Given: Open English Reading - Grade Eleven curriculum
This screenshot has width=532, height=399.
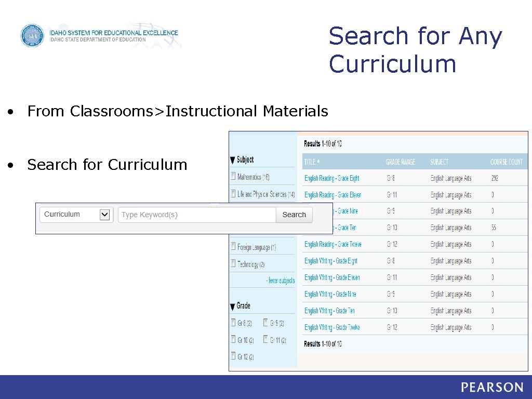Looking at the screenshot, I should point(333,195).
